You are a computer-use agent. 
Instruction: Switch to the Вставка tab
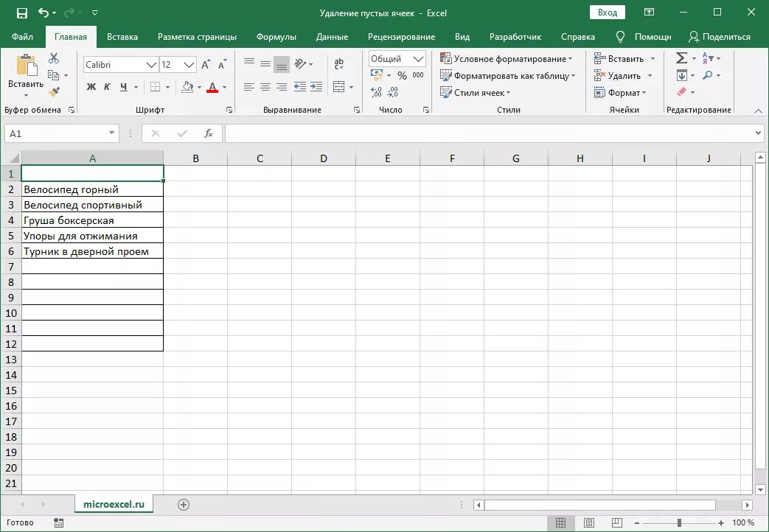[x=122, y=37]
